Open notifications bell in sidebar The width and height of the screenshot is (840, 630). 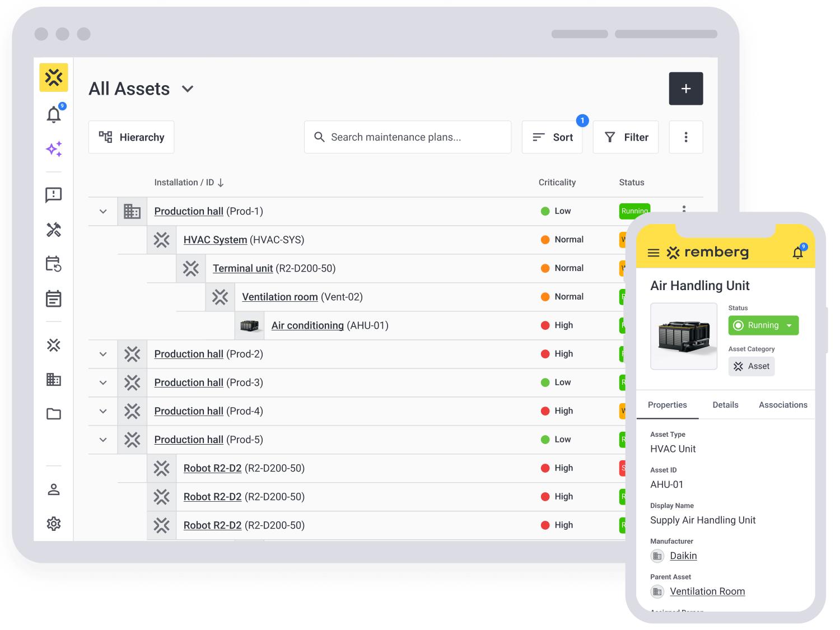(x=54, y=114)
